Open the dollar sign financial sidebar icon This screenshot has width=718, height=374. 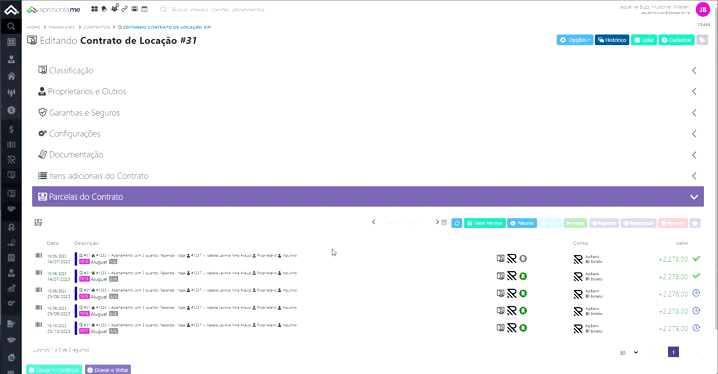(11, 130)
